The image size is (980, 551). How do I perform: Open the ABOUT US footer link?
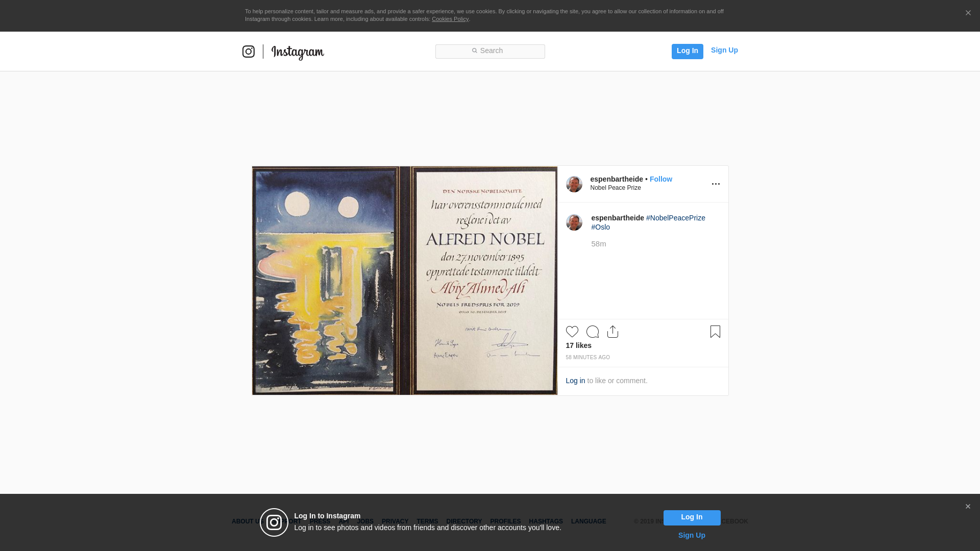(247, 521)
